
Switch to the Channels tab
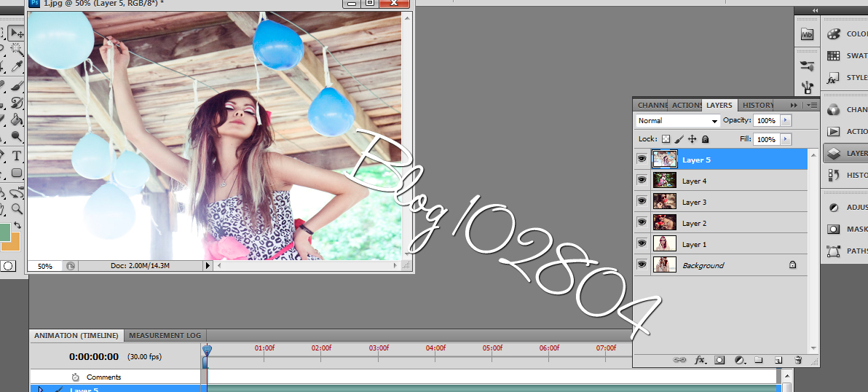(x=652, y=105)
